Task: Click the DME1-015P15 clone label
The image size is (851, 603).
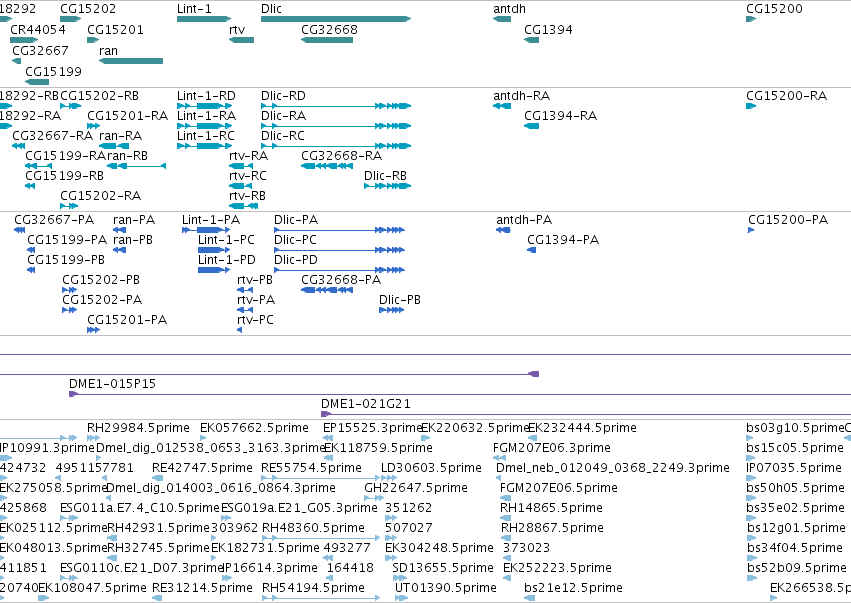Action: click(112, 384)
